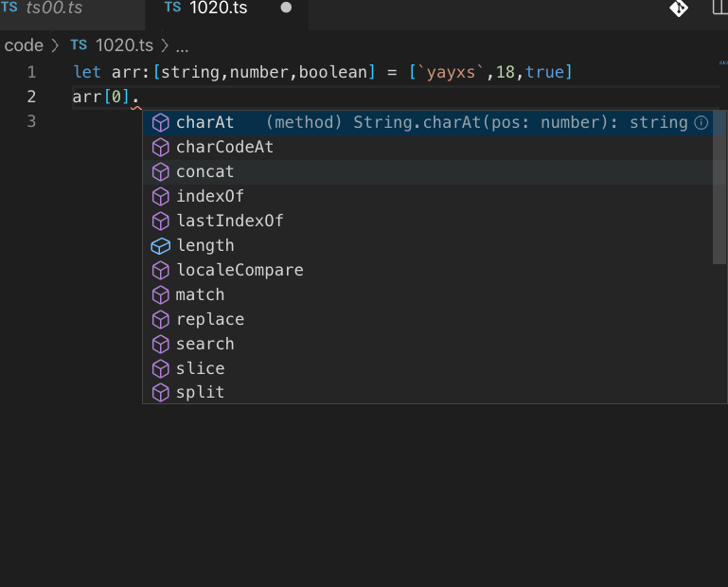Expand the breadcrumb ellipsis symbol list
The height and width of the screenshot is (587, 728).
coord(183,45)
